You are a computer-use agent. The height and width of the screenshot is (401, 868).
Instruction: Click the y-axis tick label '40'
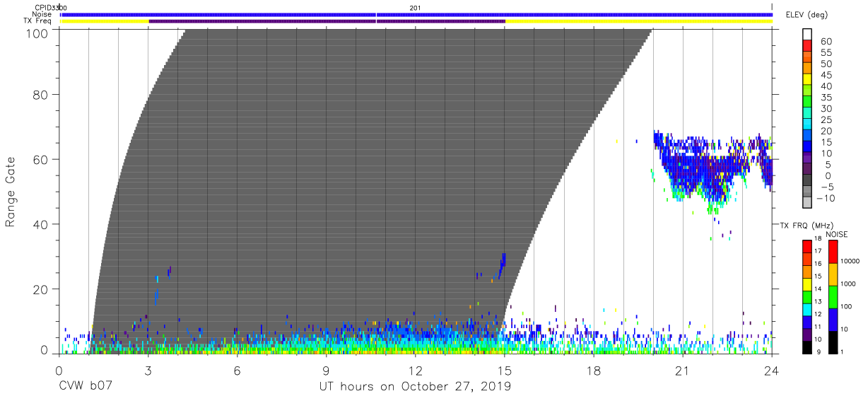(x=42, y=224)
